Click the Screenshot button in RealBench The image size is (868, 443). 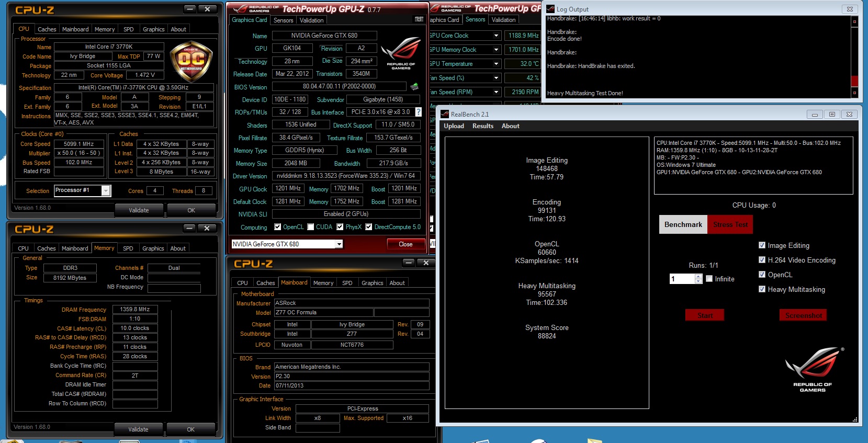[803, 315]
